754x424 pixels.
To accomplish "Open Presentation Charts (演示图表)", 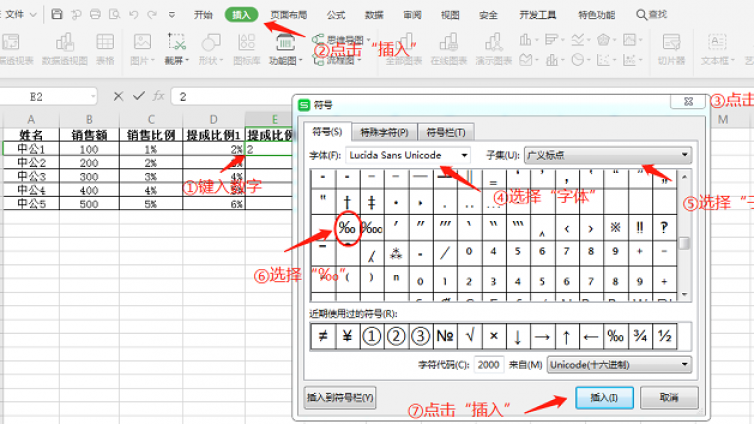I will pyautogui.click(x=493, y=49).
